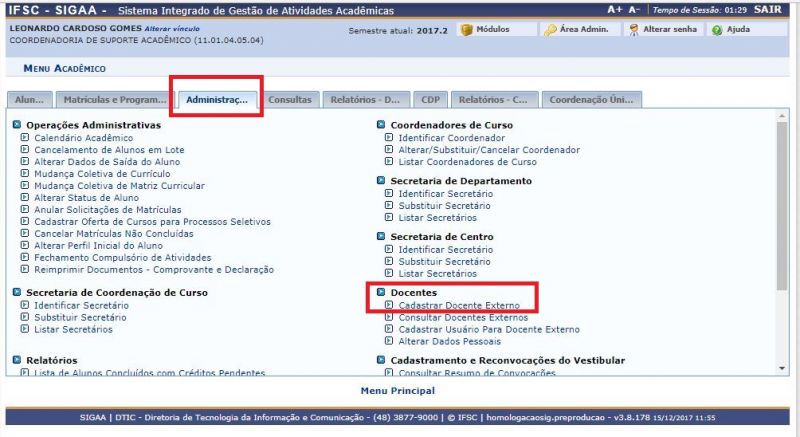Click the Alterar senha user icon
This screenshot has width=800, height=437.
click(634, 30)
